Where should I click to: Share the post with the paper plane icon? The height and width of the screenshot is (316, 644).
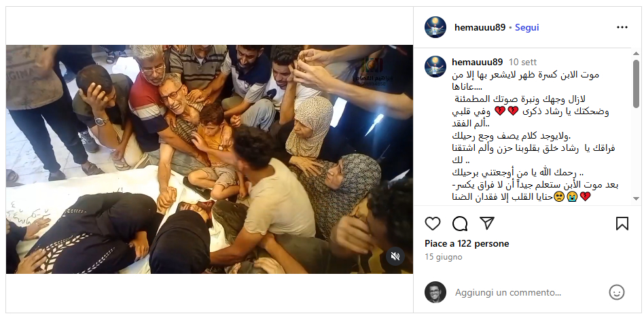coord(486,223)
